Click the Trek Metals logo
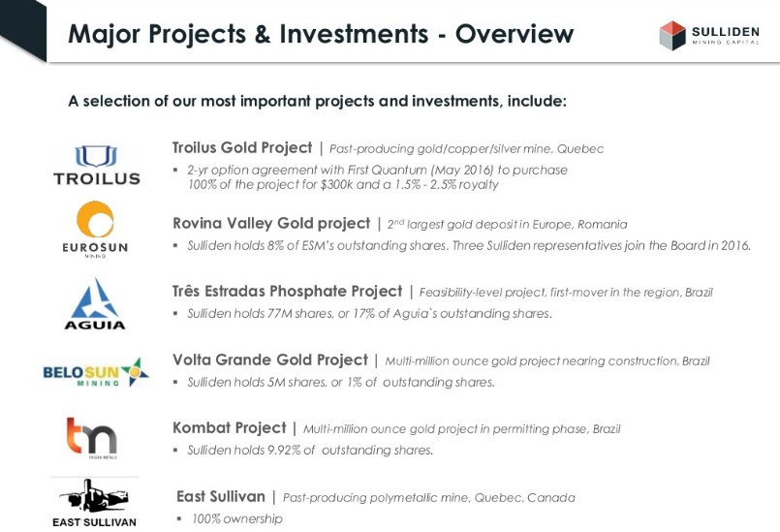 [92, 438]
